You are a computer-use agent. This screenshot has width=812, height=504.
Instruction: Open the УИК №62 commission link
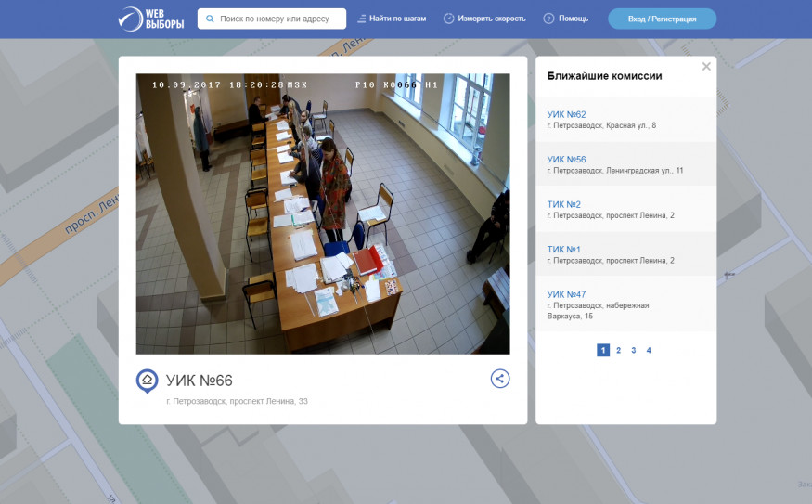[x=566, y=114]
